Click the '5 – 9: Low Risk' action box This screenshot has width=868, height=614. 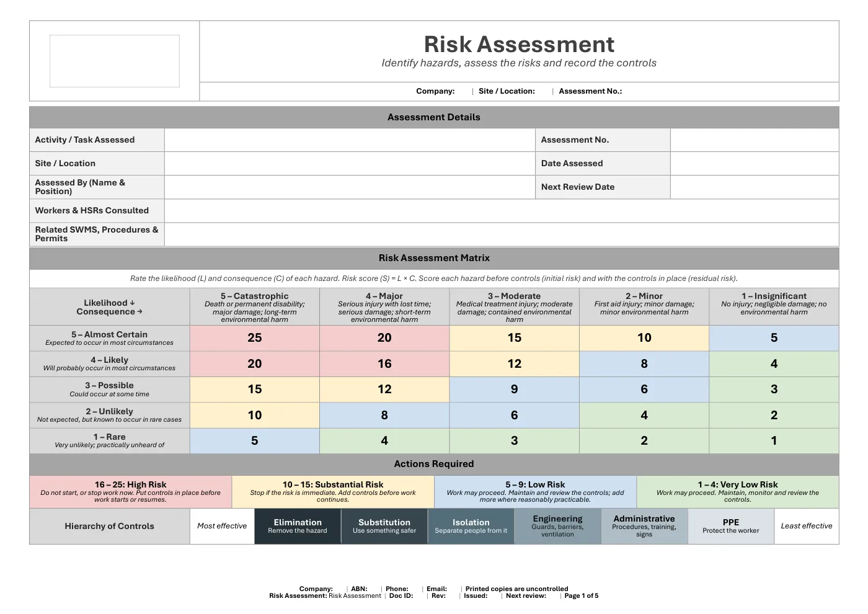click(x=536, y=492)
